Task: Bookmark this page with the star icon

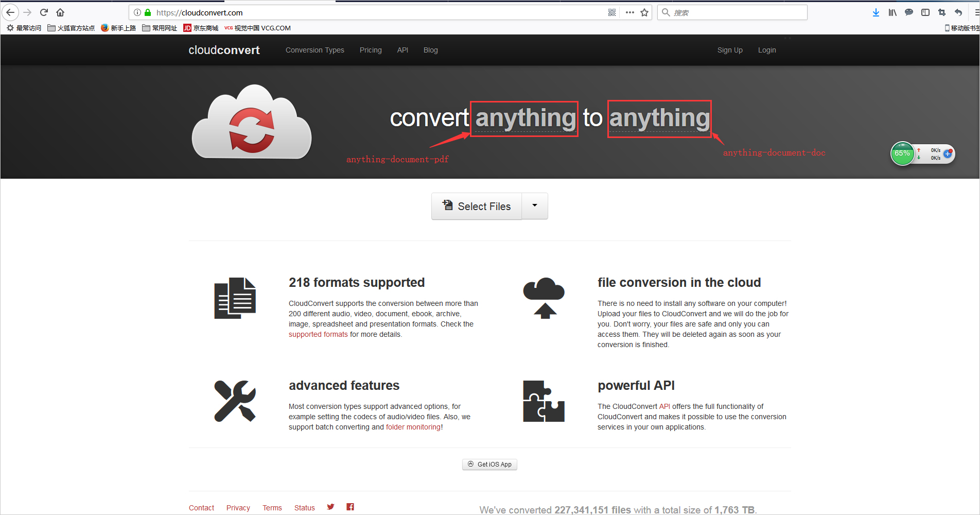Action: [x=644, y=12]
